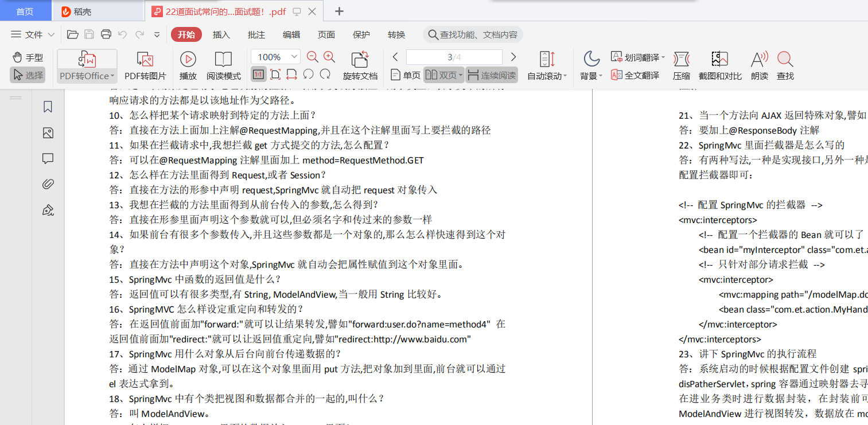Viewport: 868px width, 425px height.
Task: Close the 22道面试 PDF tab
Action: coord(312,11)
